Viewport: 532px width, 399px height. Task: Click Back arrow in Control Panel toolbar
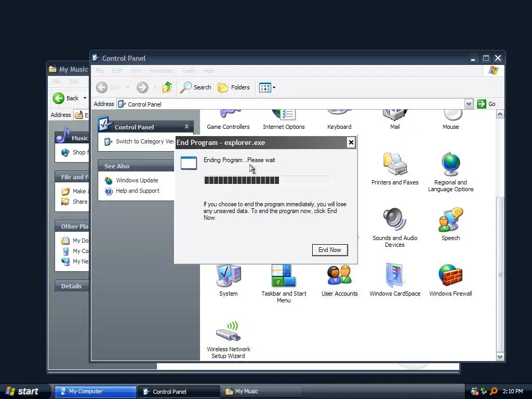109,87
